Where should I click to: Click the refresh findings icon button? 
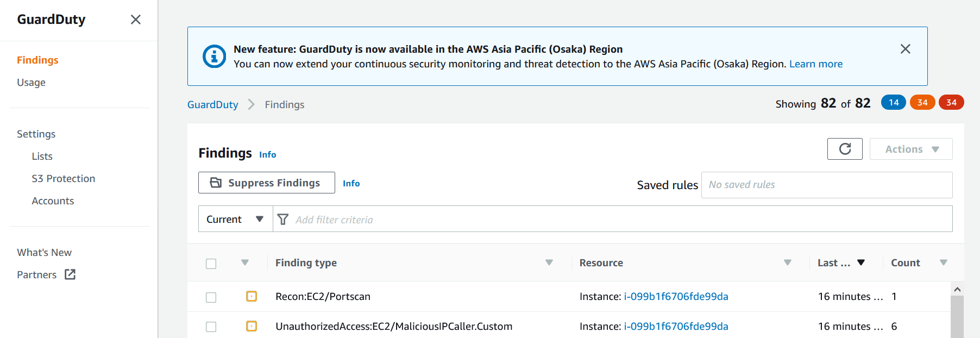[x=845, y=149]
